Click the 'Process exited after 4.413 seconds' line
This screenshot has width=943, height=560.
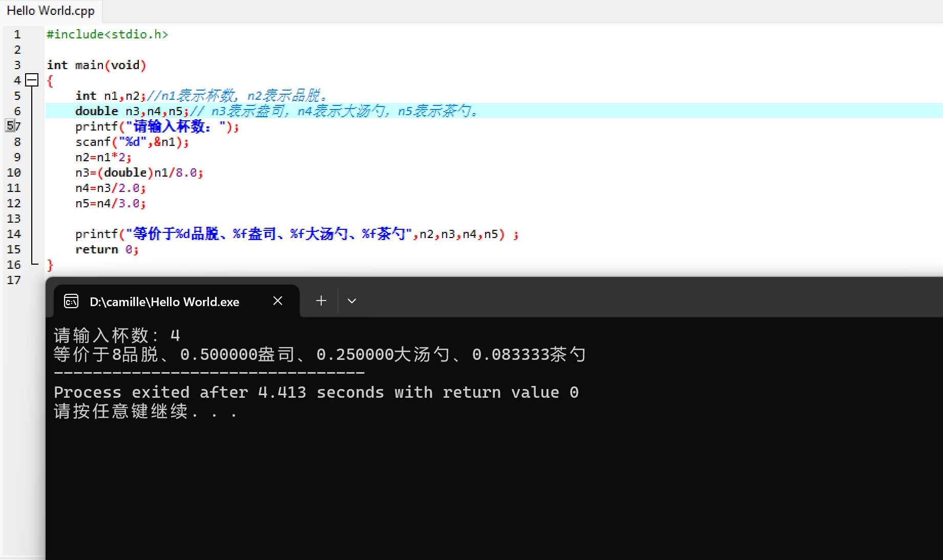click(317, 392)
